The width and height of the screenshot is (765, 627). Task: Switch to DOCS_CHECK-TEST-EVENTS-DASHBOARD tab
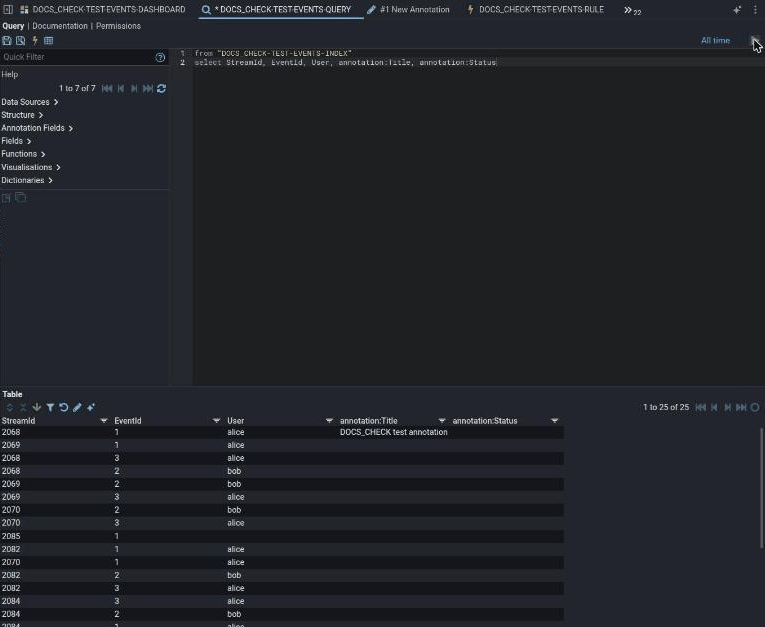(103, 9)
